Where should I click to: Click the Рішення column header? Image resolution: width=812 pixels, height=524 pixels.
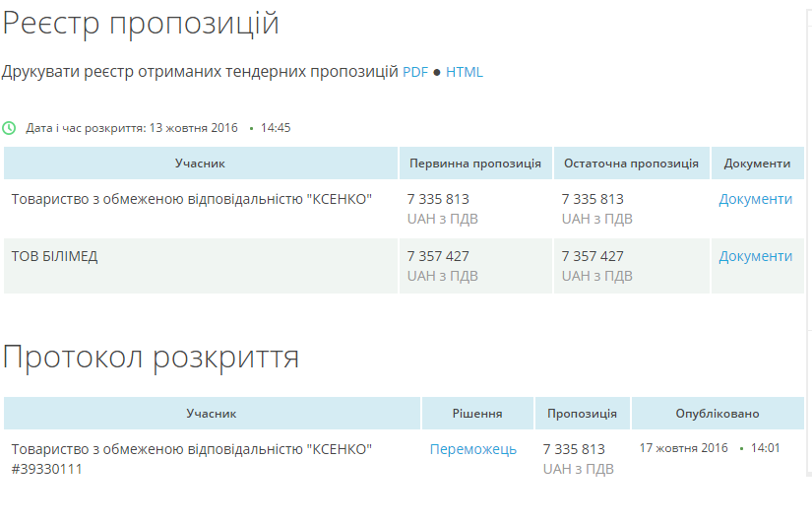tap(477, 414)
